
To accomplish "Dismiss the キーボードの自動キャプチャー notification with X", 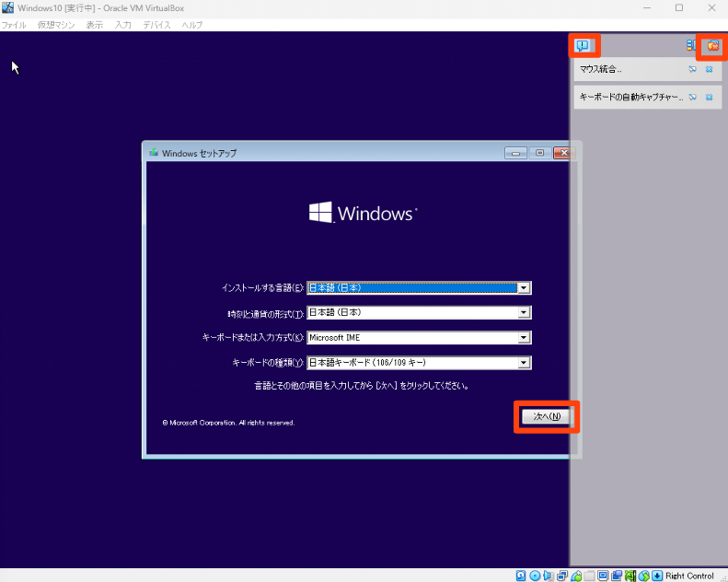I will (709, 97).
